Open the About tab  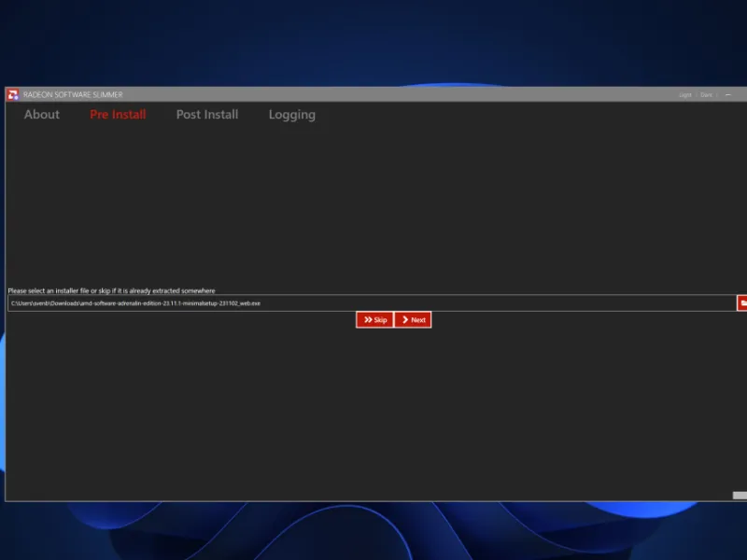(x=42, y=114)
